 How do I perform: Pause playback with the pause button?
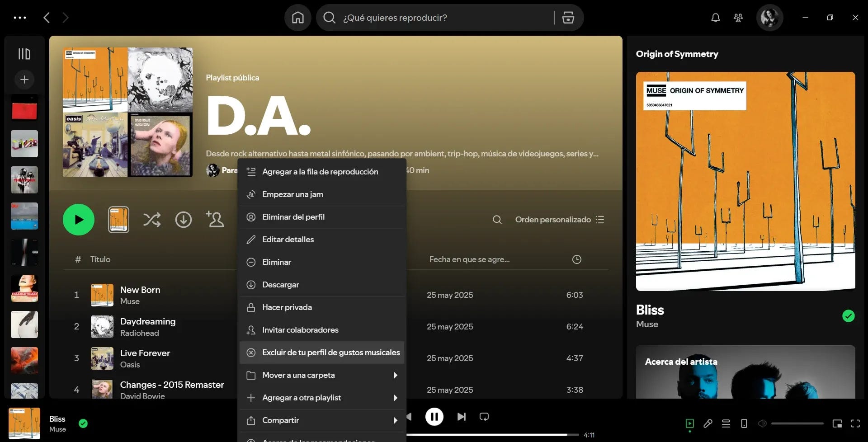click(x=434, y=417)
